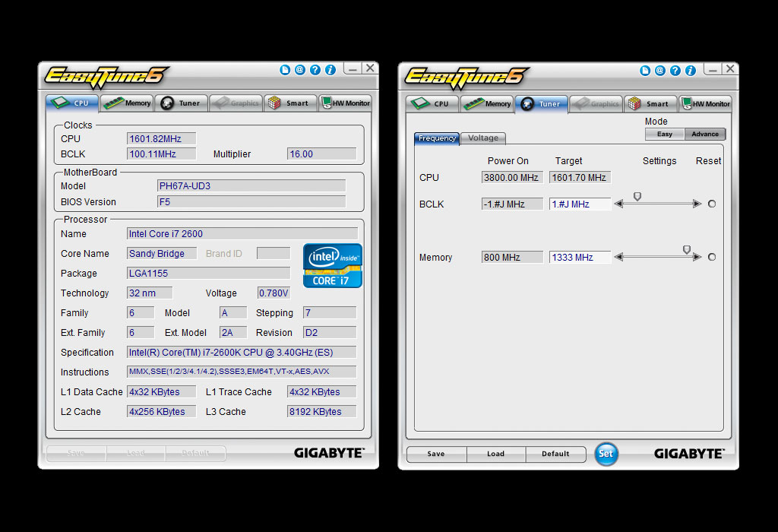This screenshot has height=532, width=778.
Task: Click the document icon in right window
Action: [x=645, y=71]
